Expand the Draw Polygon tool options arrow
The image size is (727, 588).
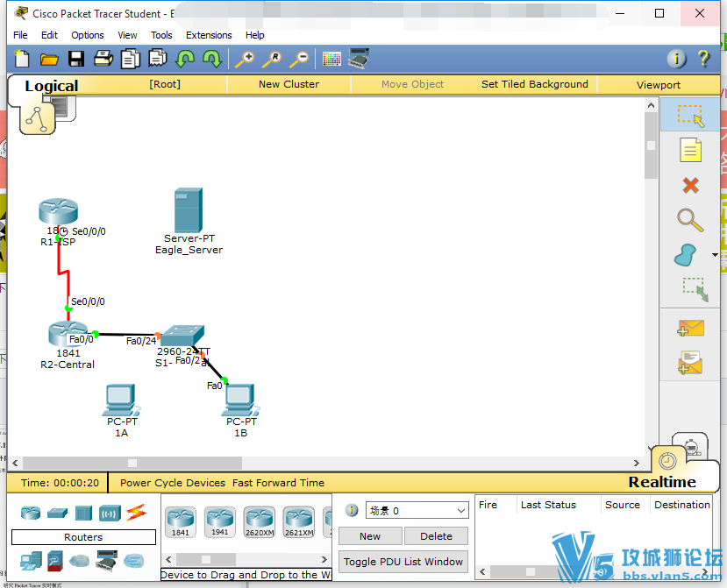pyautogui.click(x=715, y=255)
